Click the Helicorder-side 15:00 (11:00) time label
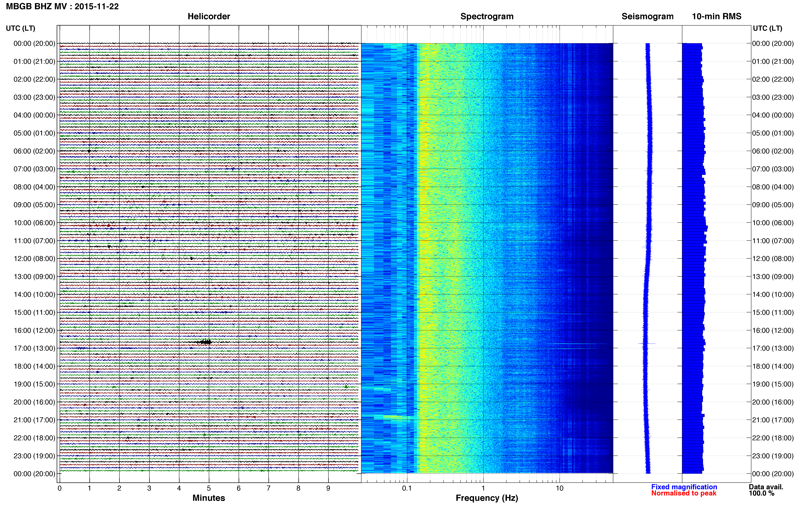Viewport: 812px width, 508px height. [x=34, y=312]
